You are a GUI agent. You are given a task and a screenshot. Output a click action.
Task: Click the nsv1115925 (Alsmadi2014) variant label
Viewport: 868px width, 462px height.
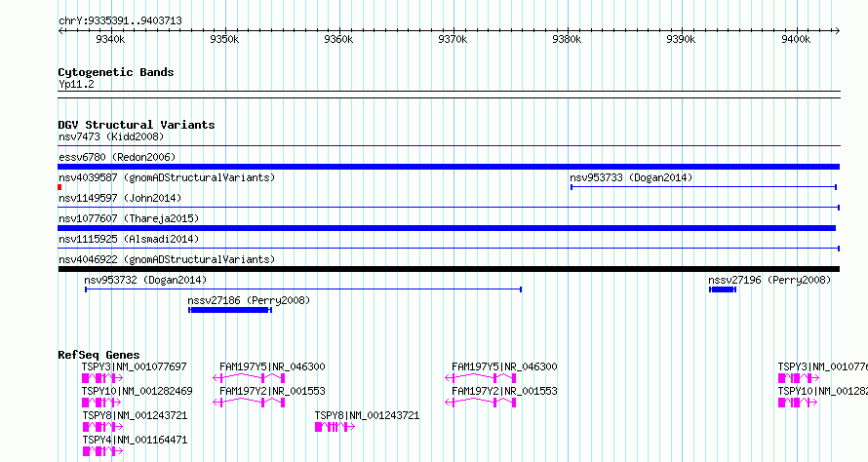[129, 239]
